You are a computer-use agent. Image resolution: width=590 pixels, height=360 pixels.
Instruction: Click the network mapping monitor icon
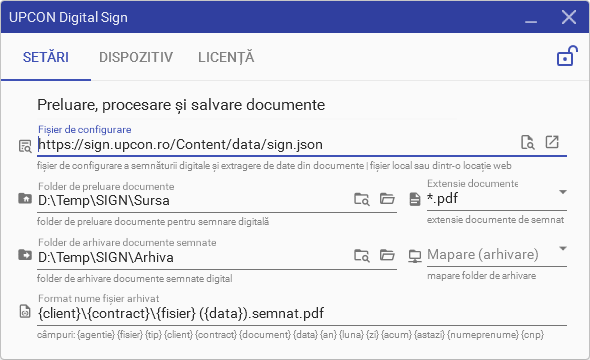click(415, 256)
